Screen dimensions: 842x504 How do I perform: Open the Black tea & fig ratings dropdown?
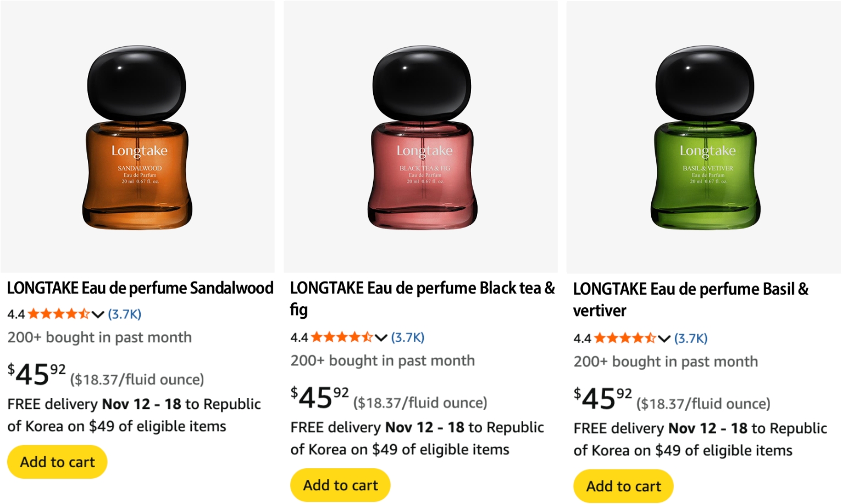[x=381, y=337]
